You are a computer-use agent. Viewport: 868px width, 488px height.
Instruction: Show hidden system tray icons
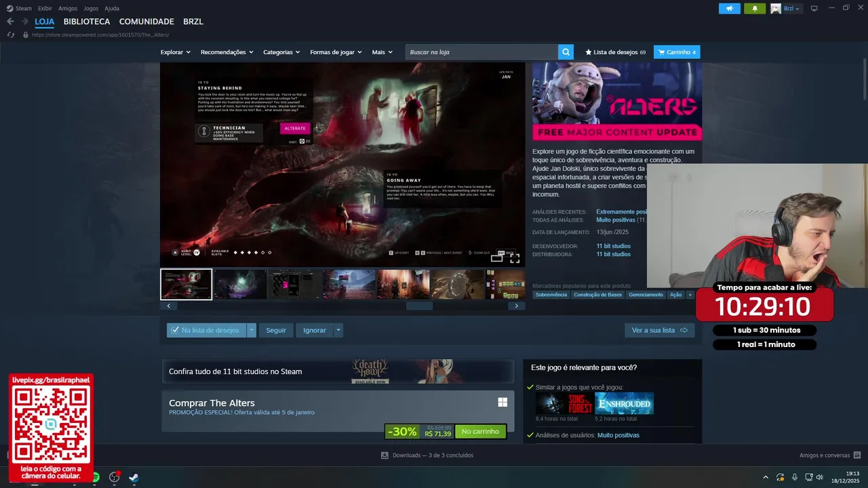click(766, 477)
